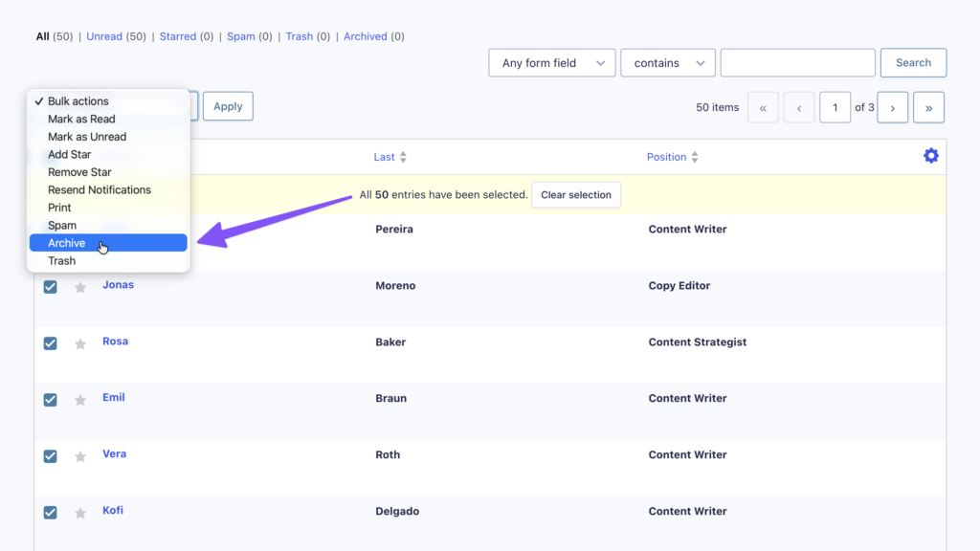The width and height of the screenshot is (980, 551).
Task: Open the Jonas entry link
Action: [x=118, y=285]
